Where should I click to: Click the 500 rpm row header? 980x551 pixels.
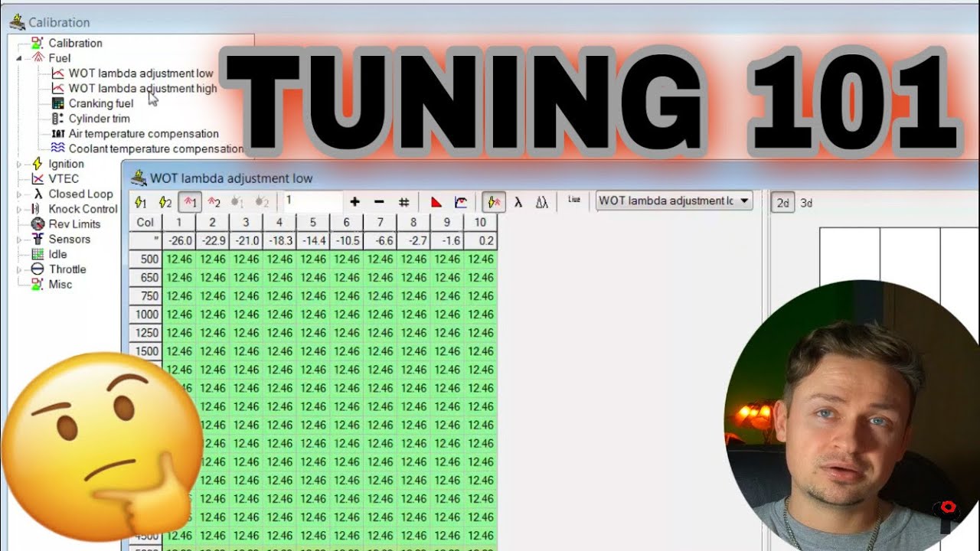(x=145, y=259)
